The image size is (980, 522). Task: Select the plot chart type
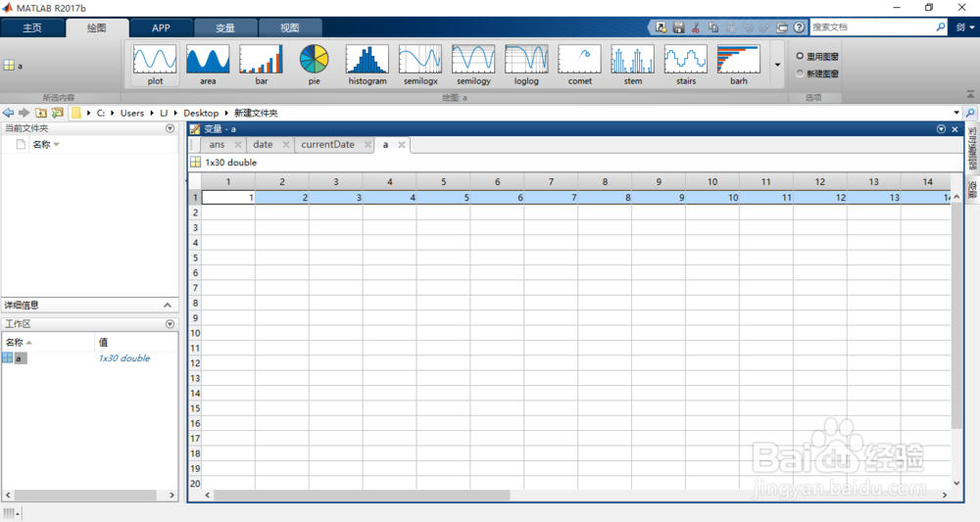pyautogui.click(x=155, y=65)
